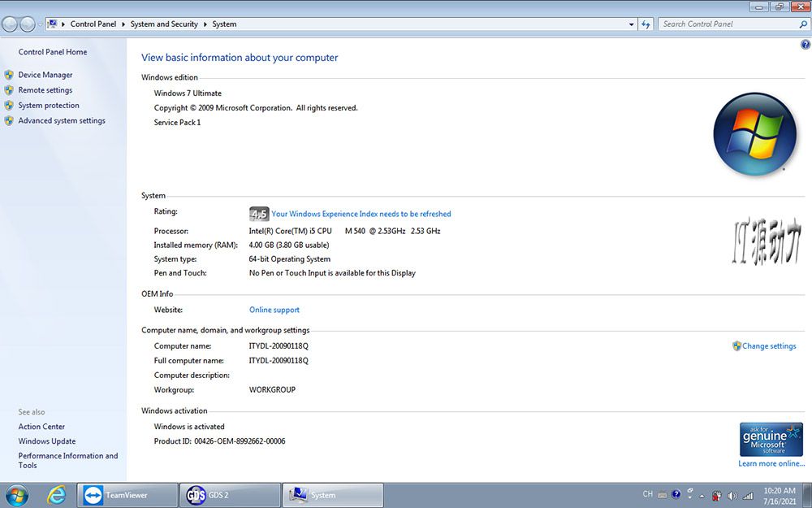This screenshot has height=508, width=812.
Task: Go to System and Security breadcrumb
Action: coord(164,24)
